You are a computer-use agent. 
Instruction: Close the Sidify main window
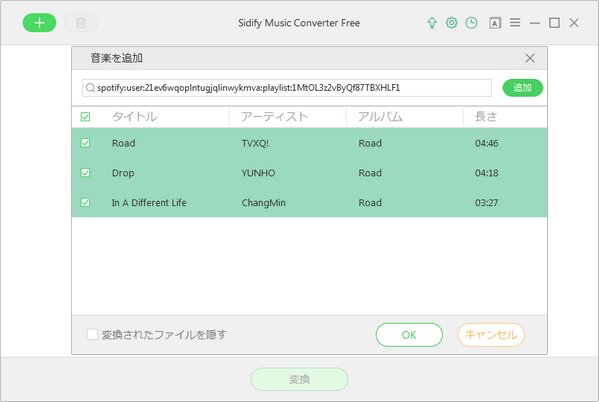pyautogui.click(x=574, y=23)
